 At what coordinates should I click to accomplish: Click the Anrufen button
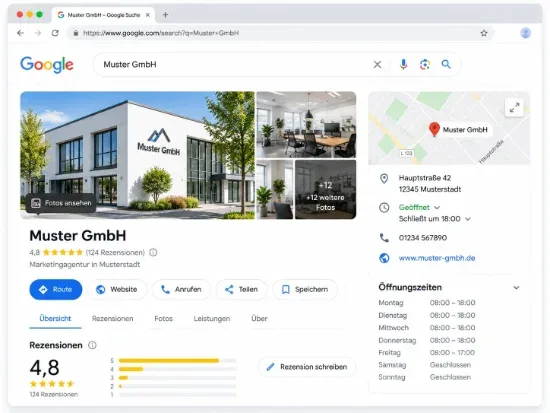tap(181, 289)
